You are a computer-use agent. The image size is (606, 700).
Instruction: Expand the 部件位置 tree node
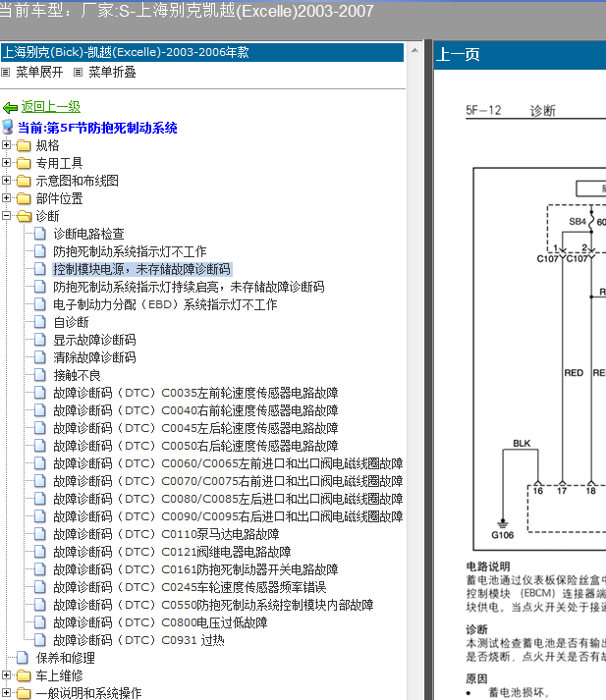click(6, 197)
